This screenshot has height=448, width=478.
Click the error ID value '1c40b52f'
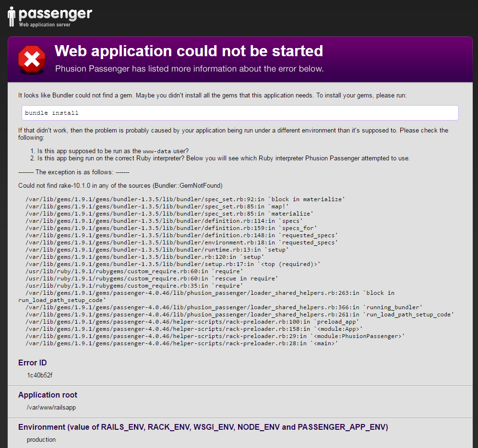pyautogui.click(x=40, y=375)
